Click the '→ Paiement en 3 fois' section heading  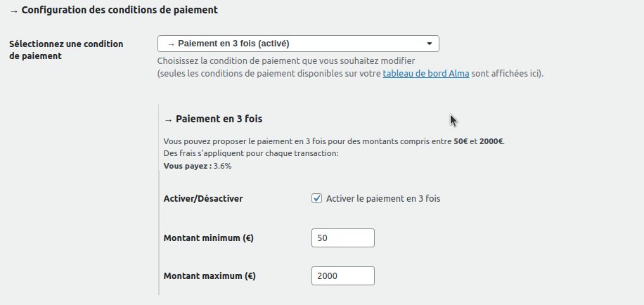tap(213, 119)
